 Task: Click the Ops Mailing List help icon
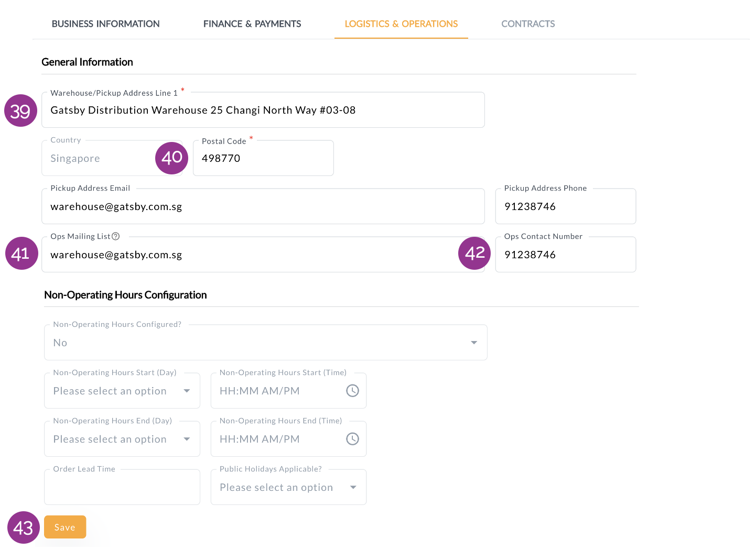[116, 236]
